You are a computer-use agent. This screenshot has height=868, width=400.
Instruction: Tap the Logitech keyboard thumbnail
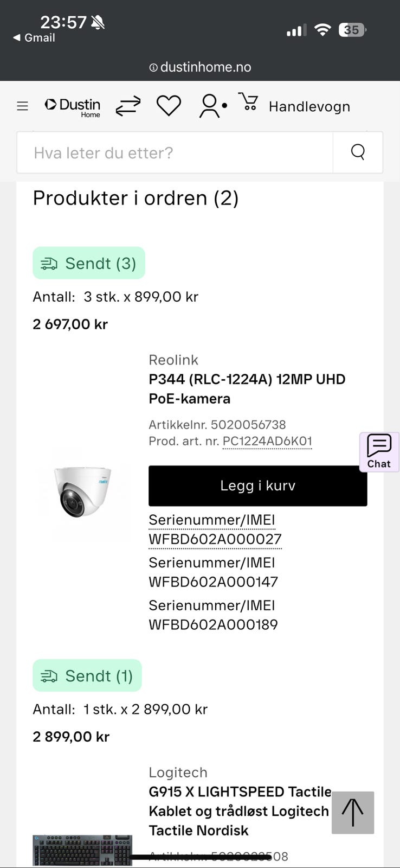point(82,850)
